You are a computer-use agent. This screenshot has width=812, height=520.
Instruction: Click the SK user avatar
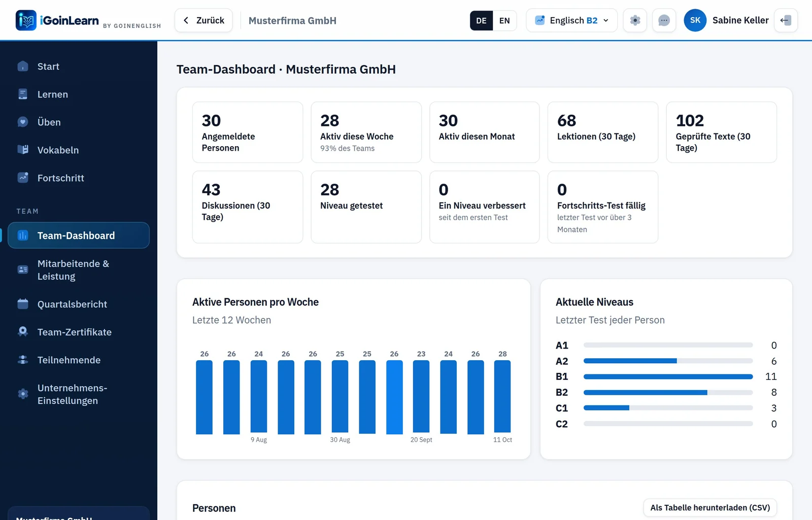[695, 20]
